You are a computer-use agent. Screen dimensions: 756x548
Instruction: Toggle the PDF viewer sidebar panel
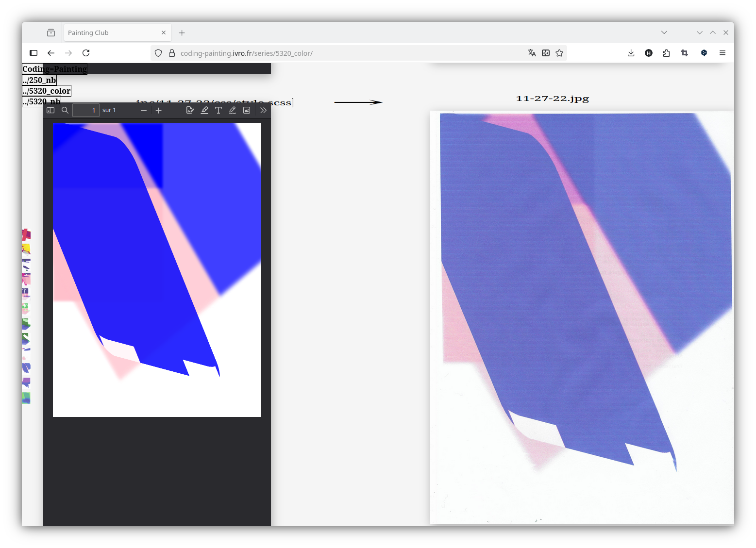[x=50, y=110]
